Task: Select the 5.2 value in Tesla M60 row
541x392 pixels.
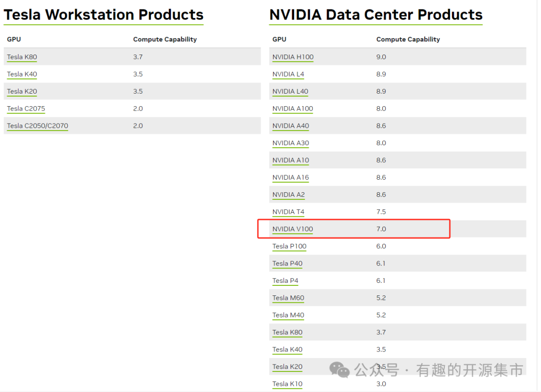Action: pyautogui.click(x=381, y=298)
